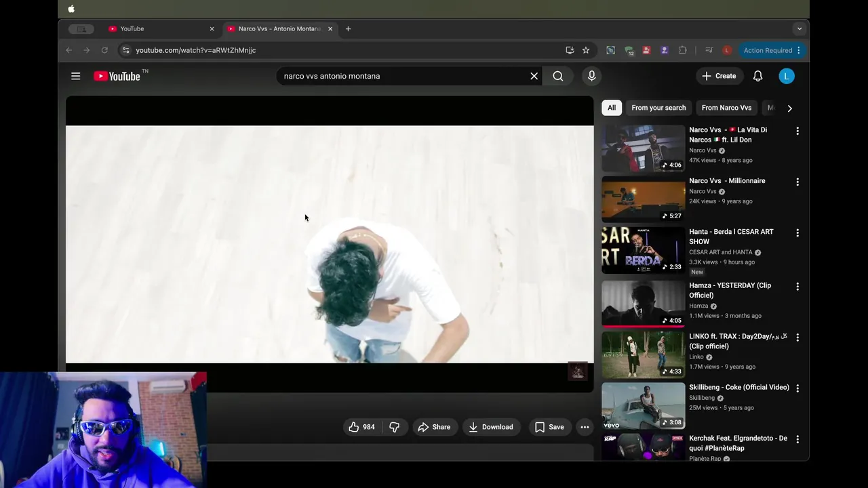Open La Vita Di Narcos video thumbnail
Screen dimensions: 868x488
point(643,148)
